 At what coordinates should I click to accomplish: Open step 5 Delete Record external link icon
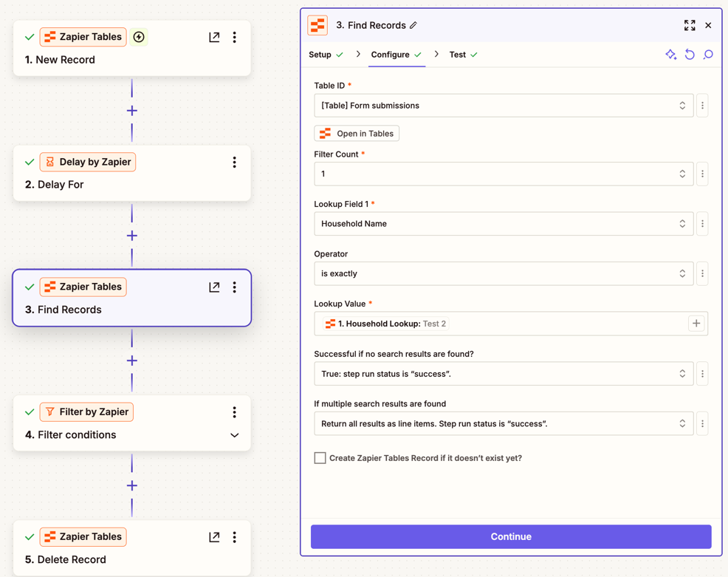click(x=214, y=537)
